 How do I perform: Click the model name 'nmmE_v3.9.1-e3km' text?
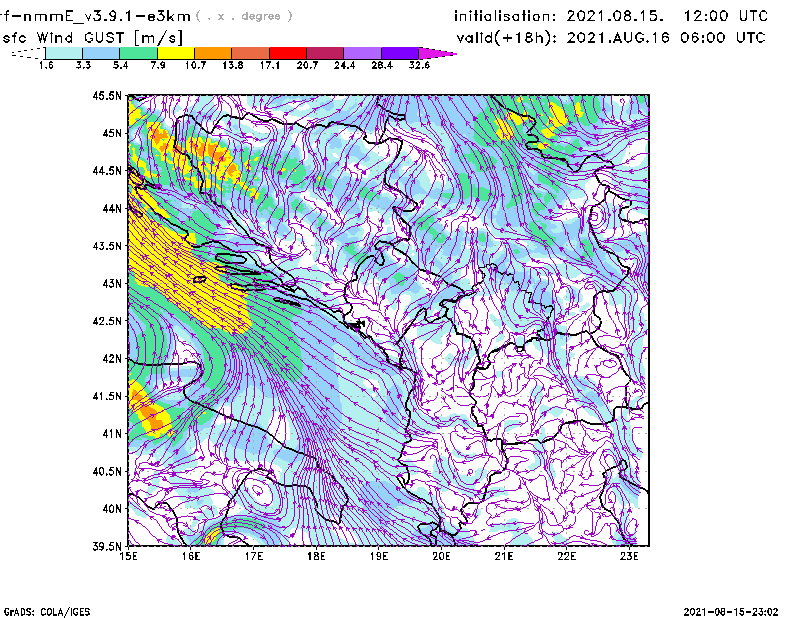107,16
